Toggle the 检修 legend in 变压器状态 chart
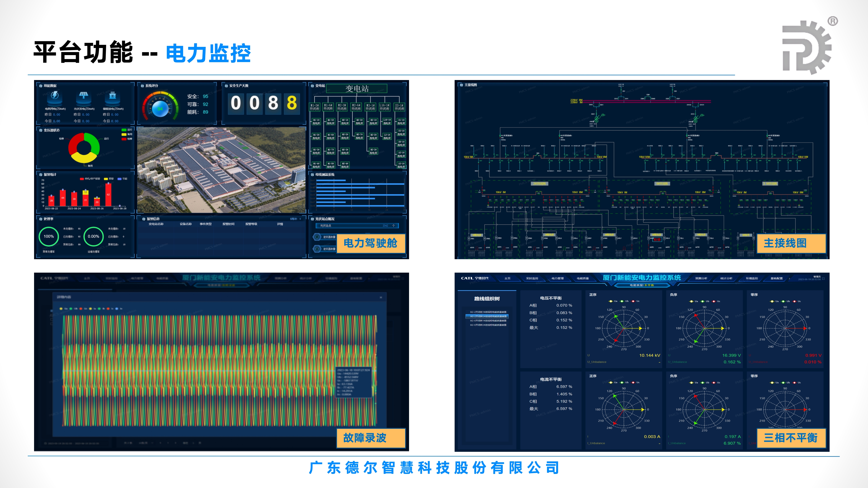This screenshot has height=488, width=868. [127, 139]
